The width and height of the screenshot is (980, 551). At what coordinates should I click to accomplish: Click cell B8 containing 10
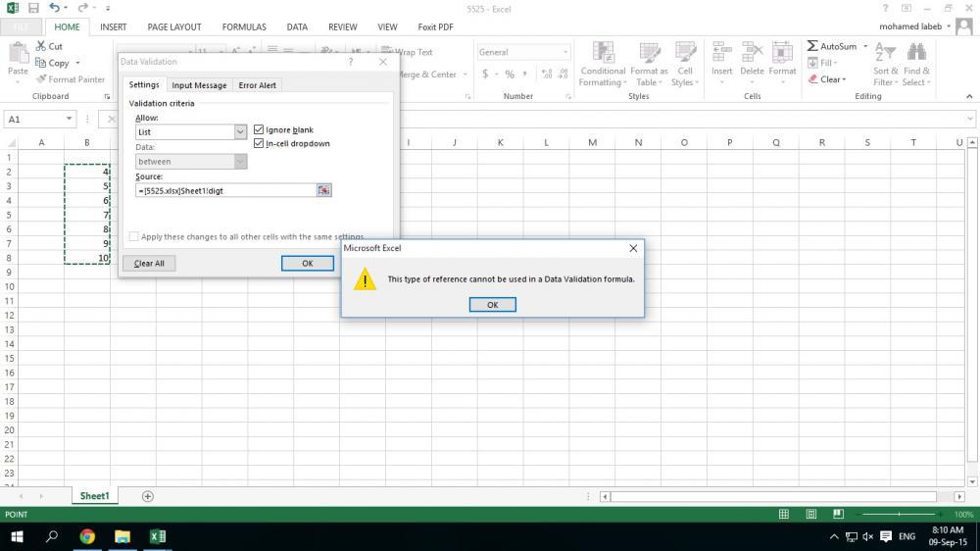[x=87, y=258]
